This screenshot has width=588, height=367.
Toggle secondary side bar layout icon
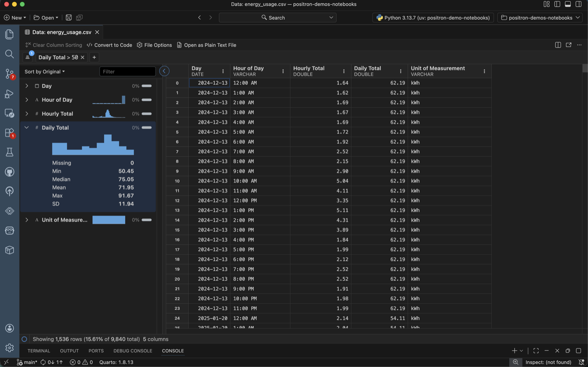tap(578, 4)
